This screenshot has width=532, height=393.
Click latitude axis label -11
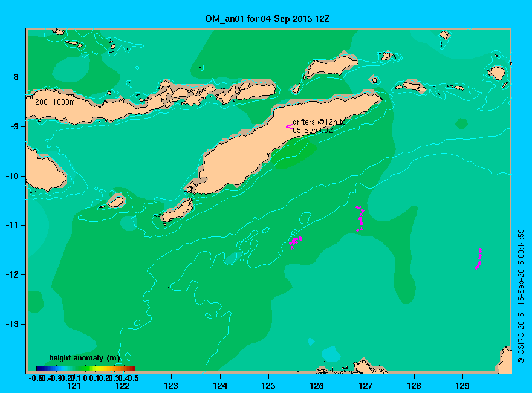[12, 225]
